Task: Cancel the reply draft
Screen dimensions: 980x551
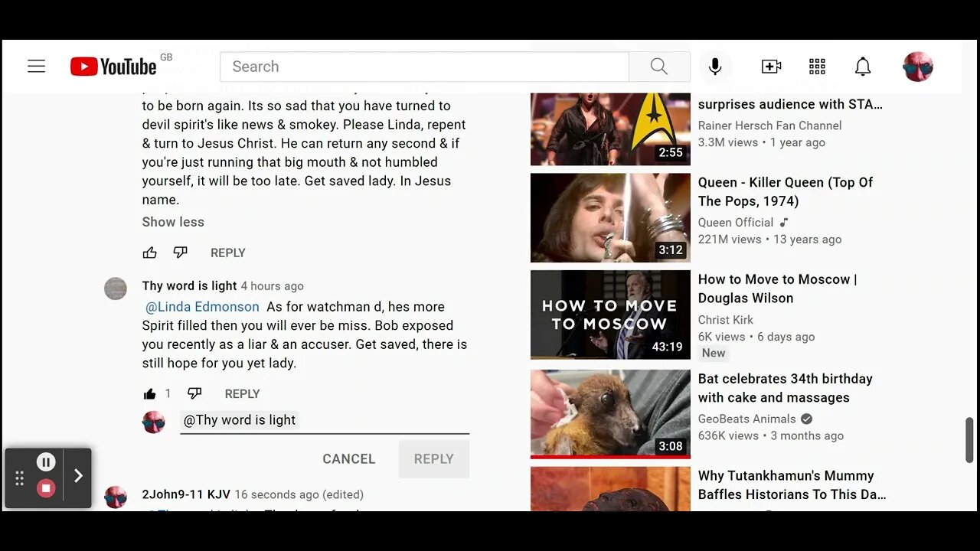Action: pyautogui.click(x=349, y=458)
